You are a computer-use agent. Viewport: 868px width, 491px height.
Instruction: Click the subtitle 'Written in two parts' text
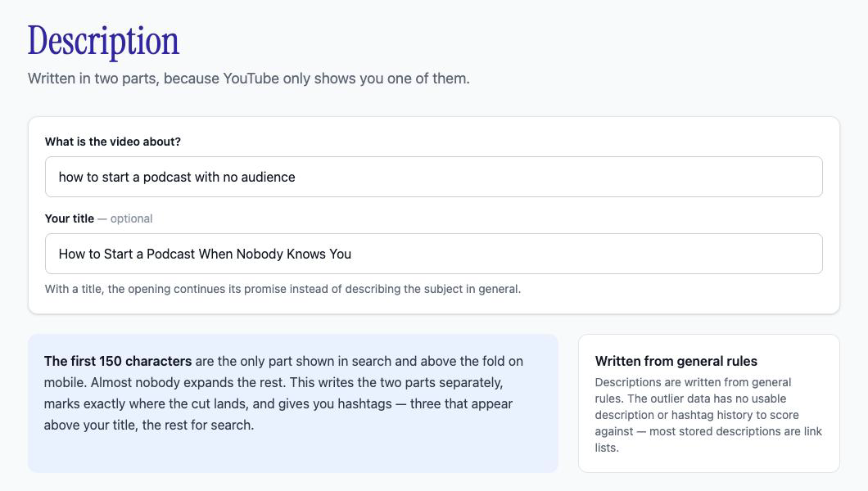(249, 79)
